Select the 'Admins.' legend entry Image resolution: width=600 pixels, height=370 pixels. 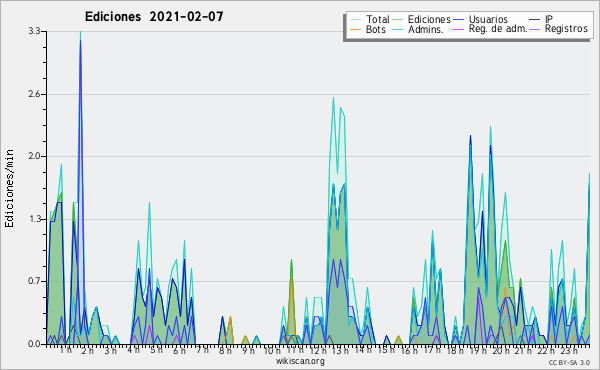point(426,29)
